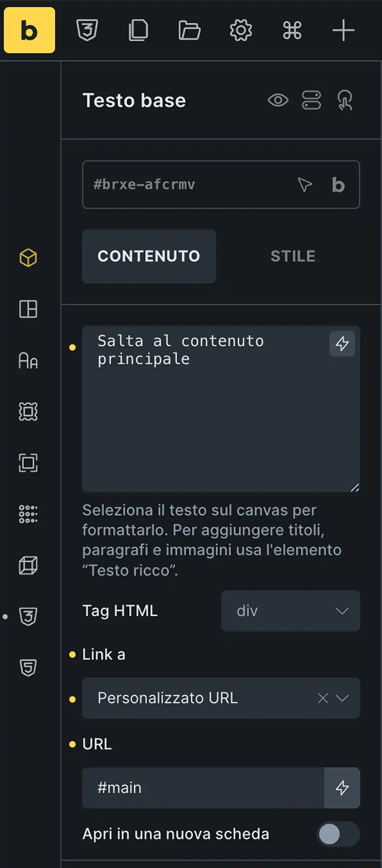Viewport: 382px width, 868px height.
Task: Click the HTML5 sidebar icon
Action: [28, 668]
